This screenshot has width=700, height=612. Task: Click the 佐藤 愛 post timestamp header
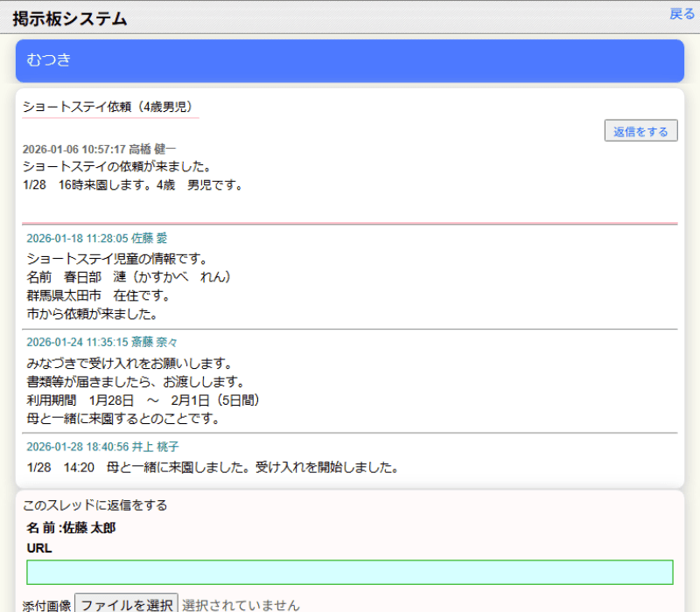pyautogui.click(x=96, y=238)
